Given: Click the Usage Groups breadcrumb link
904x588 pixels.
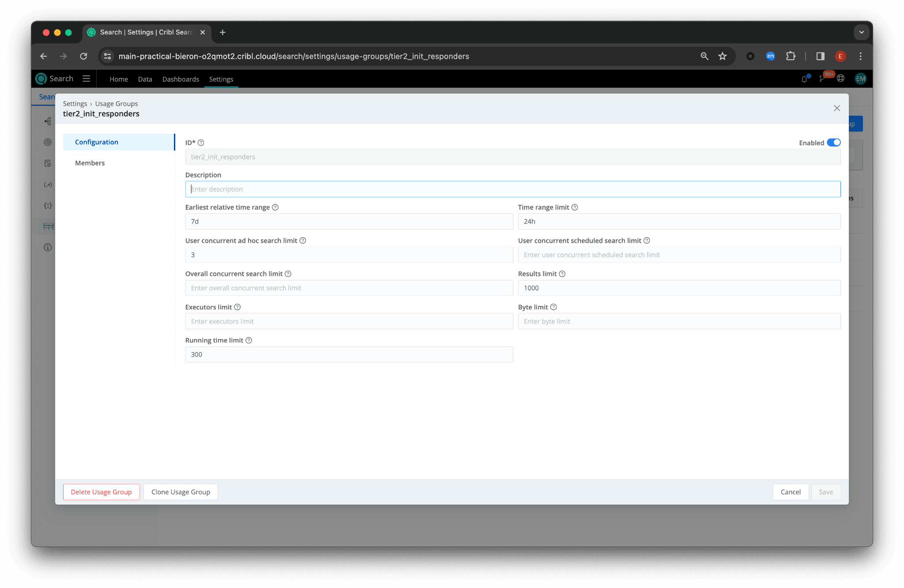Looking at the screenshot, I should [117, 104].
